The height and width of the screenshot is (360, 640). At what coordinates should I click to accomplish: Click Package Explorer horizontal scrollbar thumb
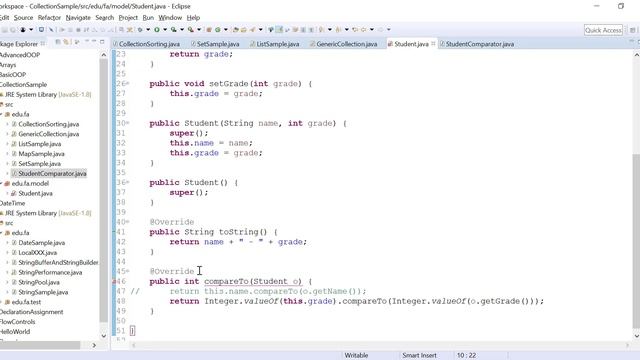coord(40,345)
